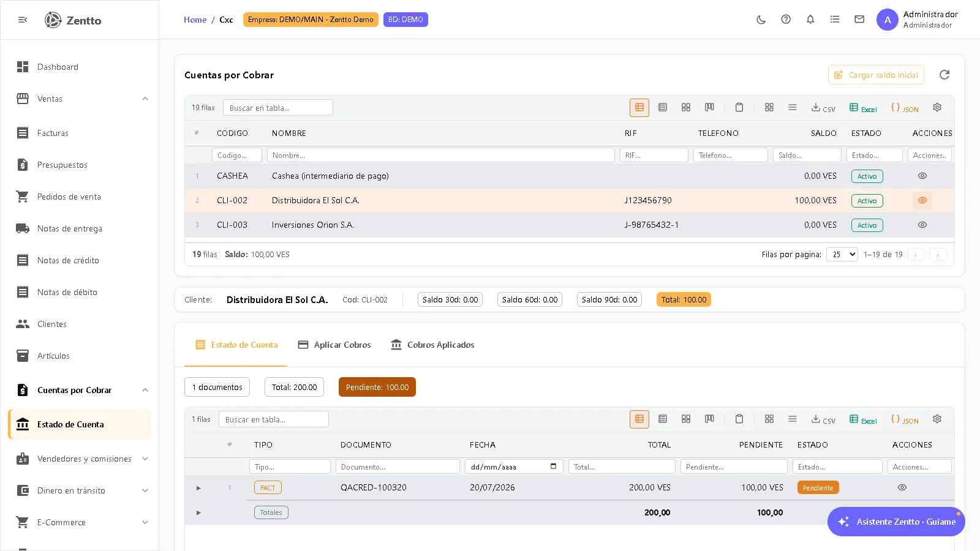Open the Filas por pagina dropdown
Viewport: 980px width, 551px height.
(x=842, y=255)
